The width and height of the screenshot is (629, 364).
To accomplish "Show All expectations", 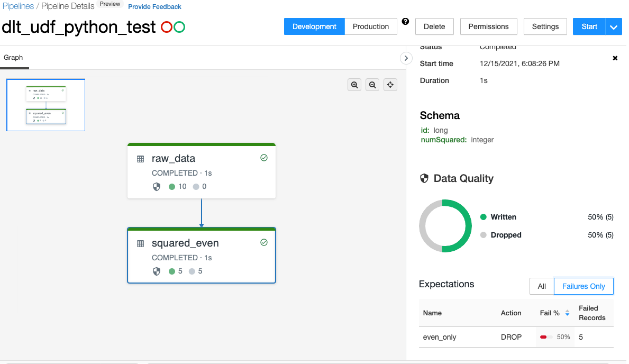I will [x=542, y=286].
